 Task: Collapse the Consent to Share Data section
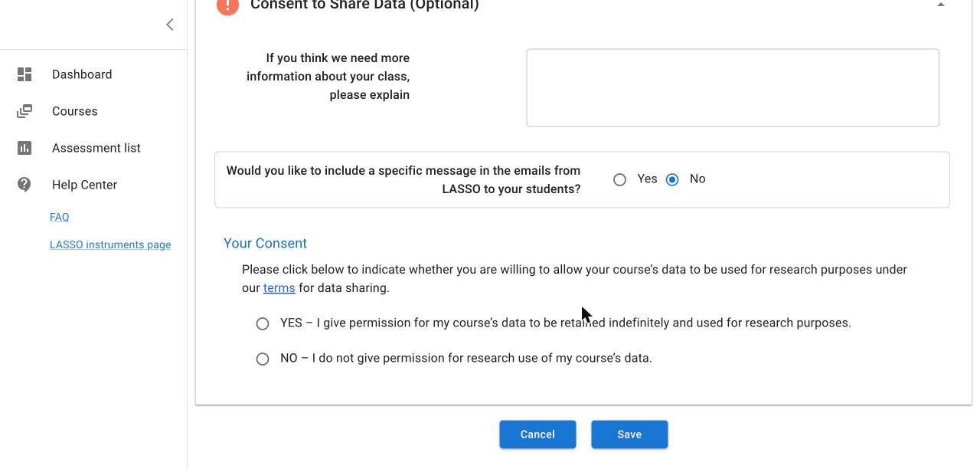[941, 5]
